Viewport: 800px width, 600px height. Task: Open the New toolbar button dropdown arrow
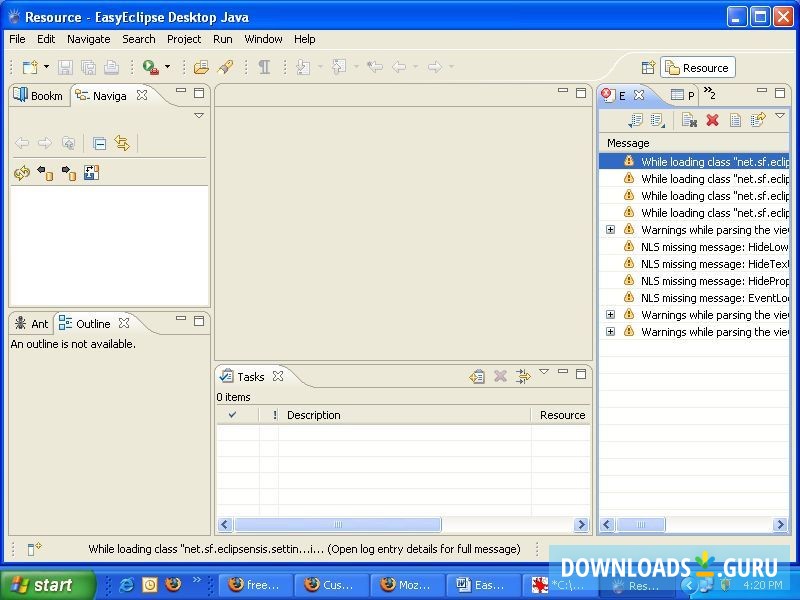[x=45, y=68]
